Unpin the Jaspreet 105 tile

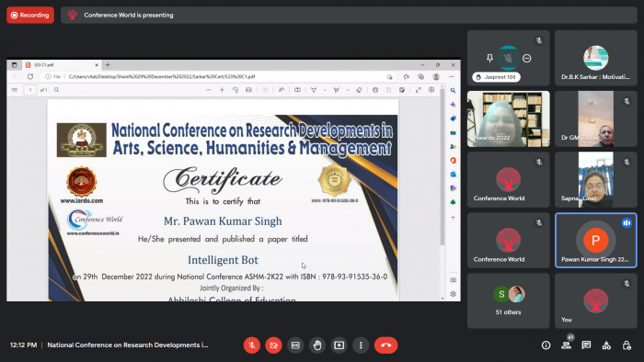coord(489,58)
